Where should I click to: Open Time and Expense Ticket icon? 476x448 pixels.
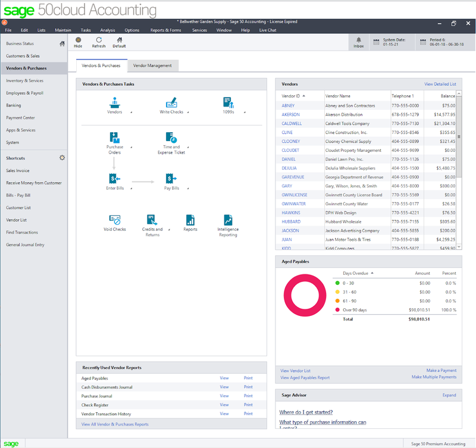(x=171, y=137)
